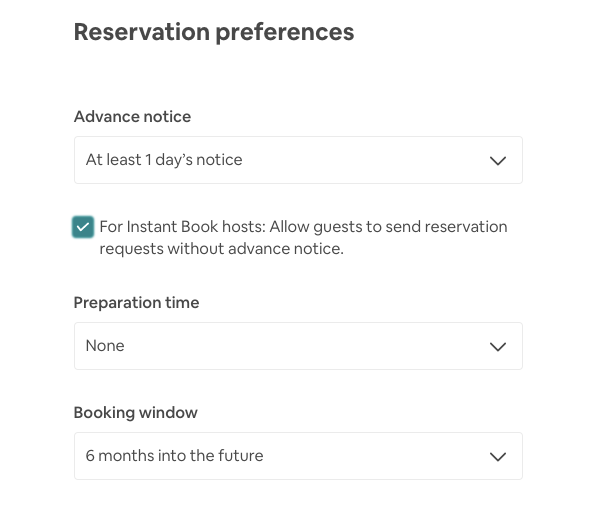Viewport: 607px width, 522px height.
Task: Click the word 'preferences' in the page title
Action: (284, 32)
